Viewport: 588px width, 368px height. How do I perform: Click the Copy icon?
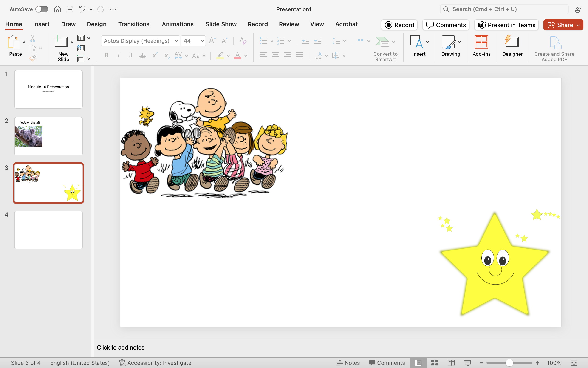(x=33, y=49)
